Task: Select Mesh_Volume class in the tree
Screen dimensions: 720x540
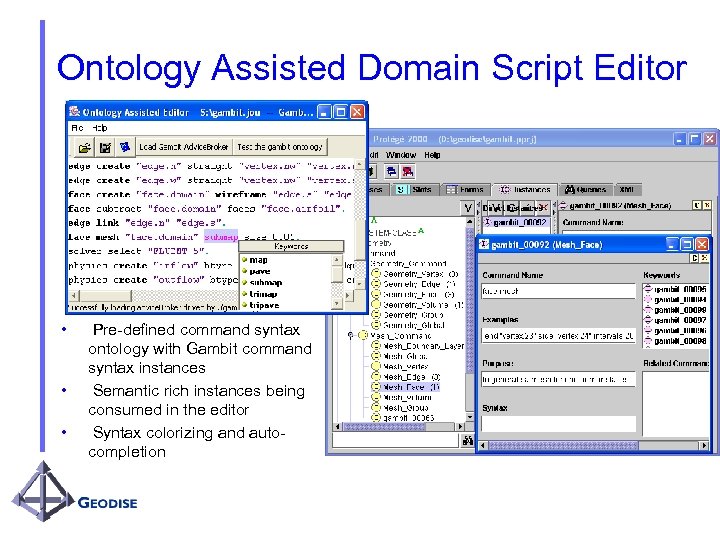Action: (402, 397)
